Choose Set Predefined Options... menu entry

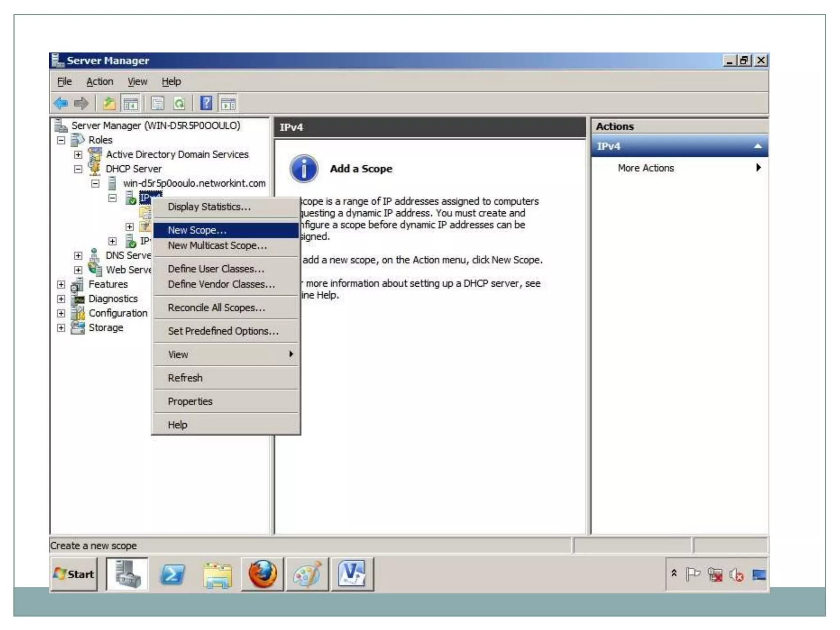coord(226,331)
